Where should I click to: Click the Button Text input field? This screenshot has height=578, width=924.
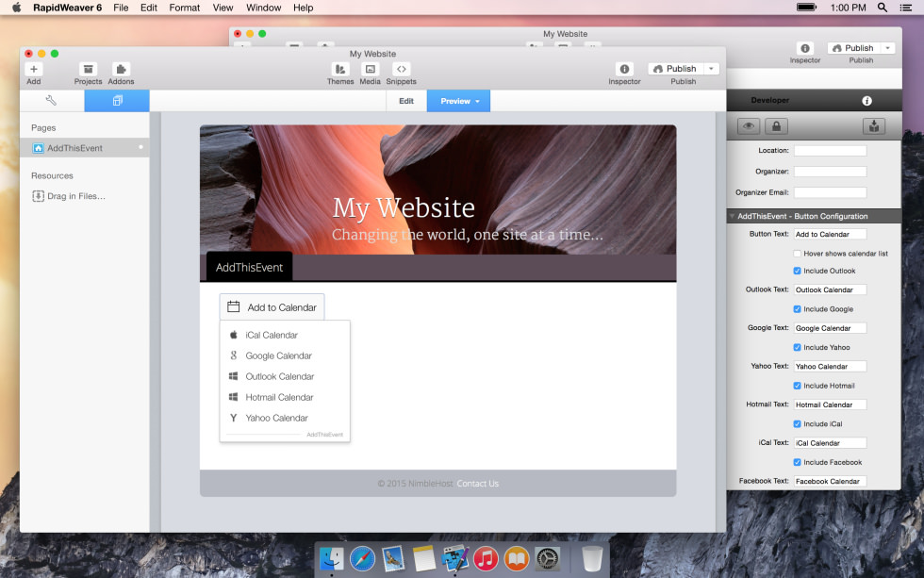[x=830, y=235]
